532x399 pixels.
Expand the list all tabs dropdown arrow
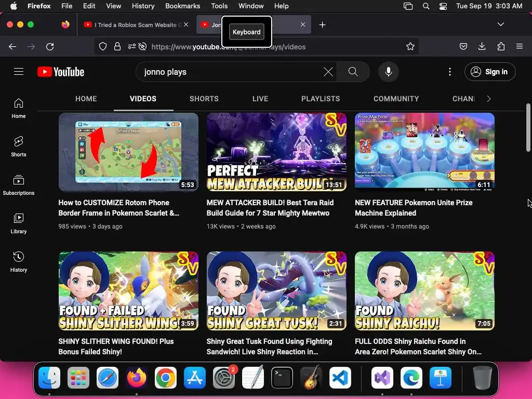(501, 24)
